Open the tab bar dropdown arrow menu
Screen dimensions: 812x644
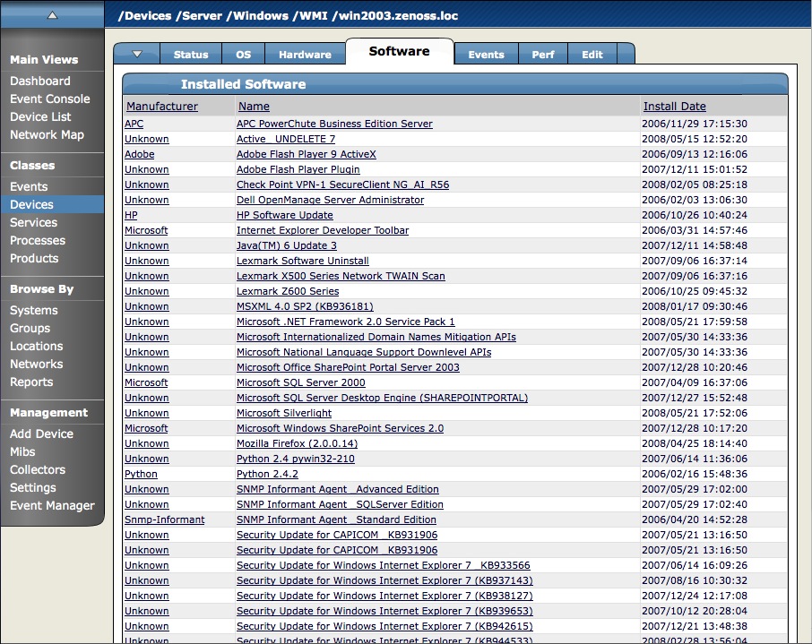point(137,54)
